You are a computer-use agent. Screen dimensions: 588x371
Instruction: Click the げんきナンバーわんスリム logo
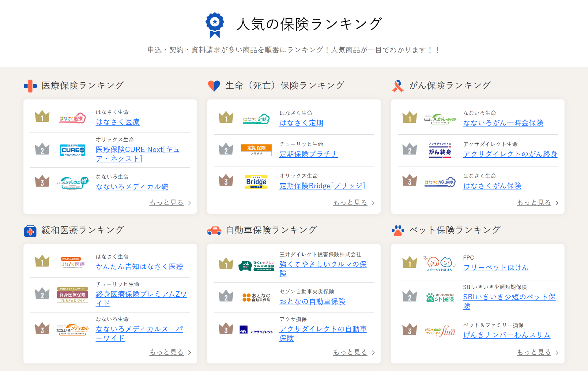pyautogui.click(x=440, y=331)
